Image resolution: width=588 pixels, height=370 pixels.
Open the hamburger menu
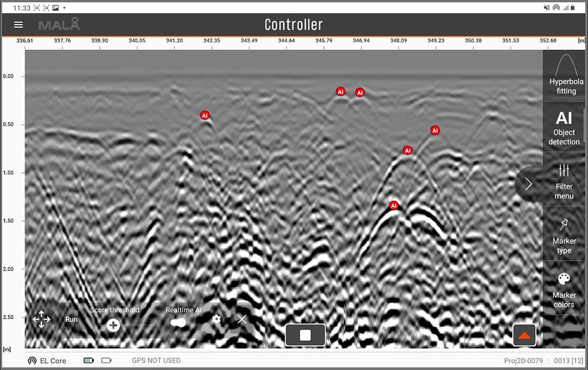pyautogui.click(x=19, y=25)
